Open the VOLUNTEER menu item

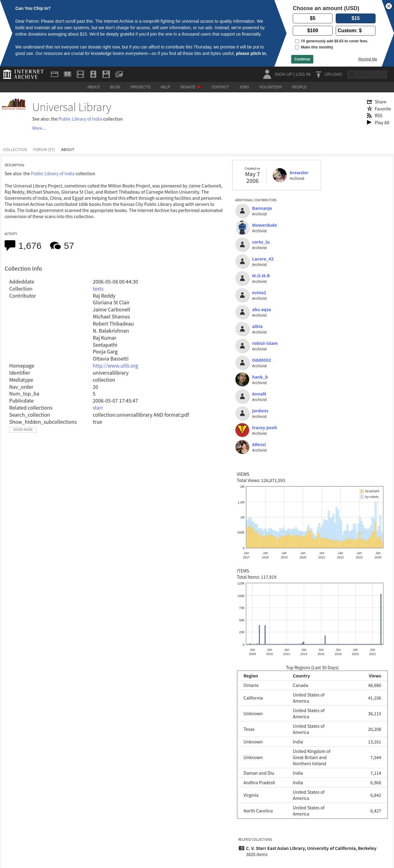pos(270,87)
